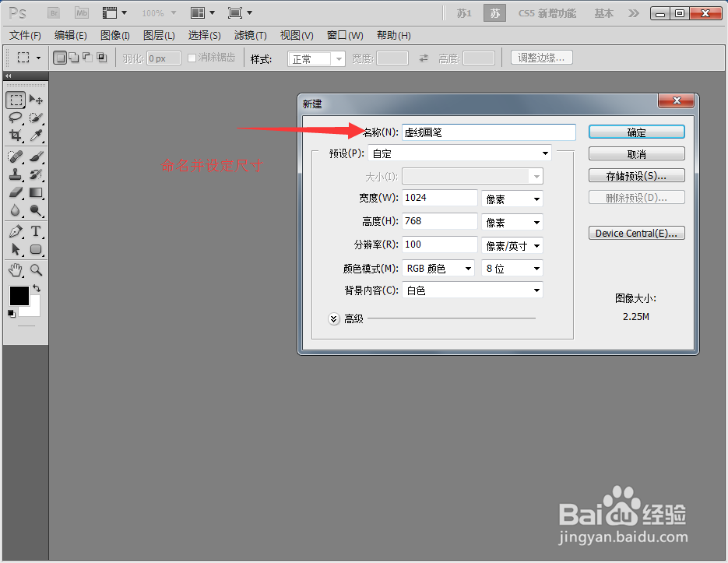The width and height of the screenshot is (728, 563).
Task: Select the History Brush tool
Action: click(x=36, y=174)
